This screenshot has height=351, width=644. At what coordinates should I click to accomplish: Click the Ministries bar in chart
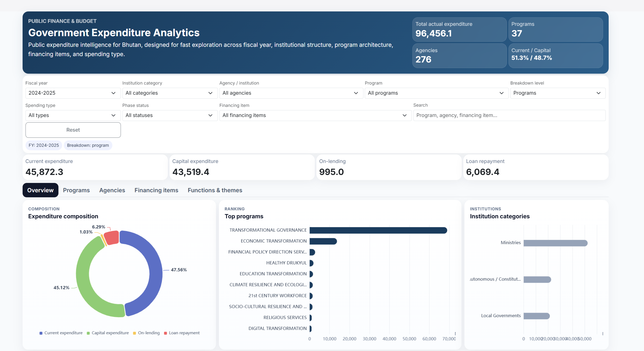[x=555, y=243]
